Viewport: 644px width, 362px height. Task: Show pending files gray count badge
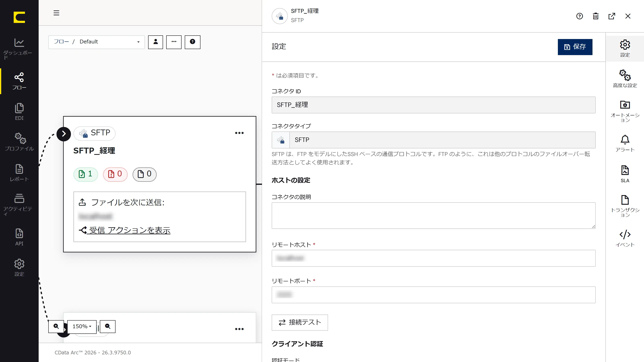[x=144, y=174]
